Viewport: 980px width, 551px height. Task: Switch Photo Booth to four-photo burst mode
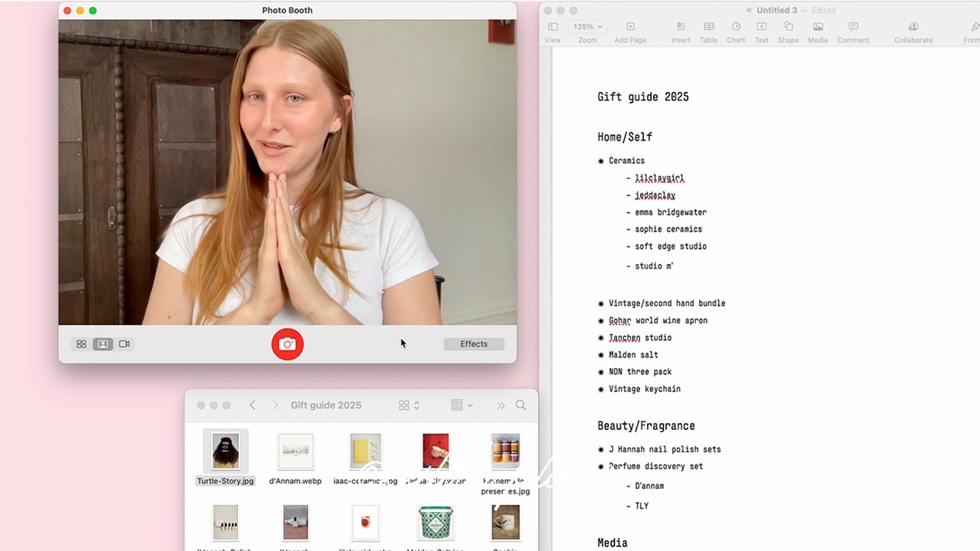pyautogui.click(x=81, y=344)
